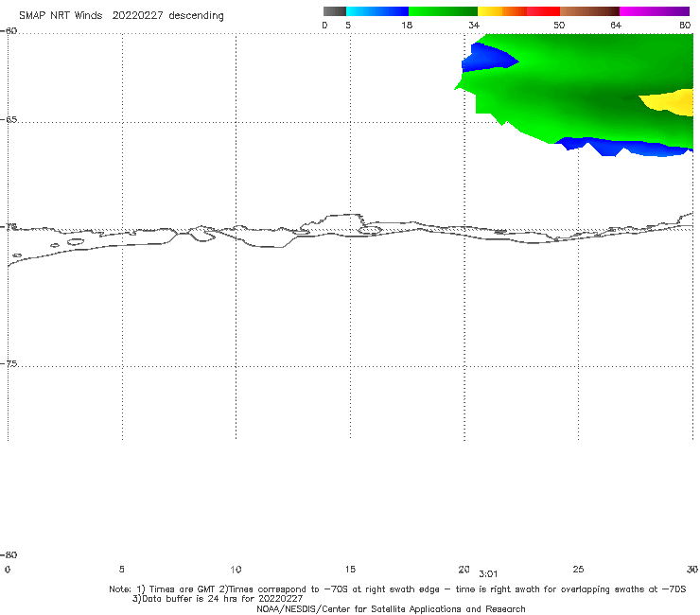Viewport: 700px width, 615px height.
Task: Click the color bar label 64
Action: point(616,25)
